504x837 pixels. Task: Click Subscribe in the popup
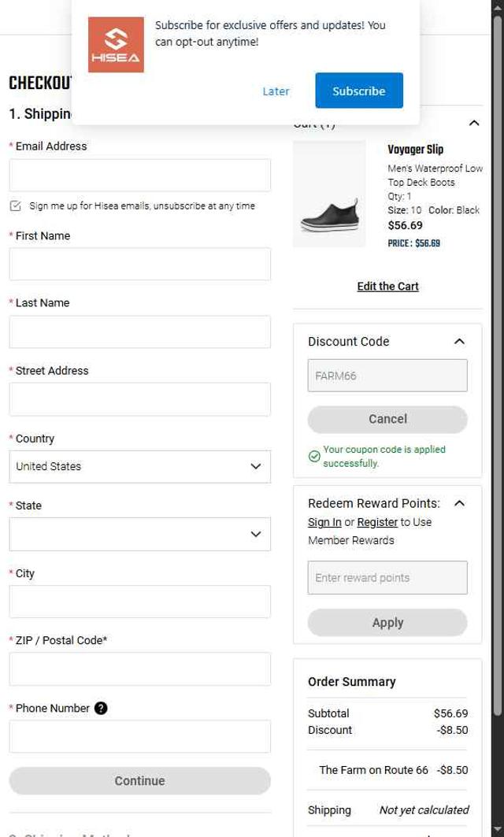359,91
